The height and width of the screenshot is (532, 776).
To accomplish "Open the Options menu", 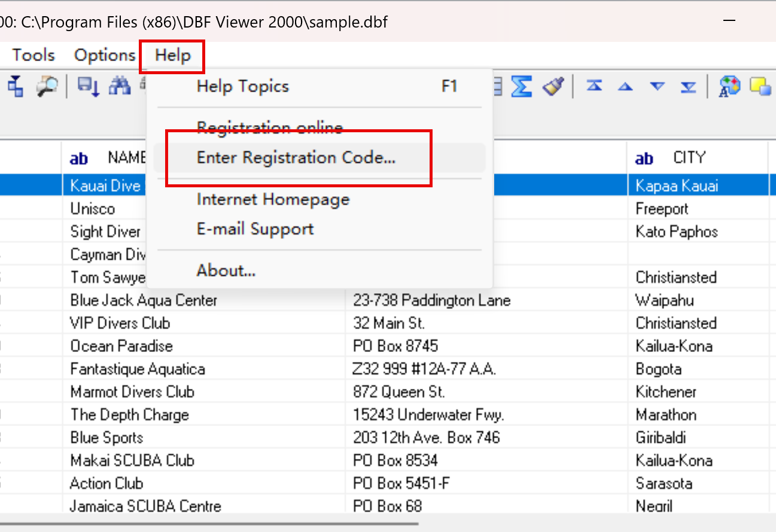I will click(105, 56).
